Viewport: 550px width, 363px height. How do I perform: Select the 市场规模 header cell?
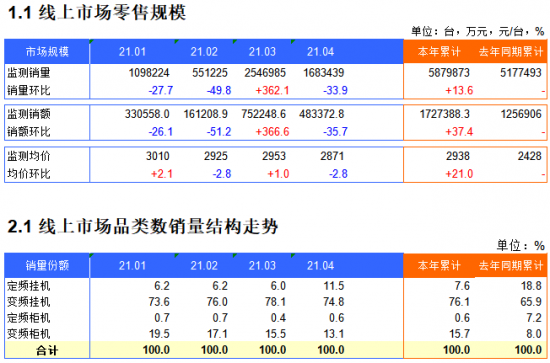pyautogui.click(x=47, y=52)
